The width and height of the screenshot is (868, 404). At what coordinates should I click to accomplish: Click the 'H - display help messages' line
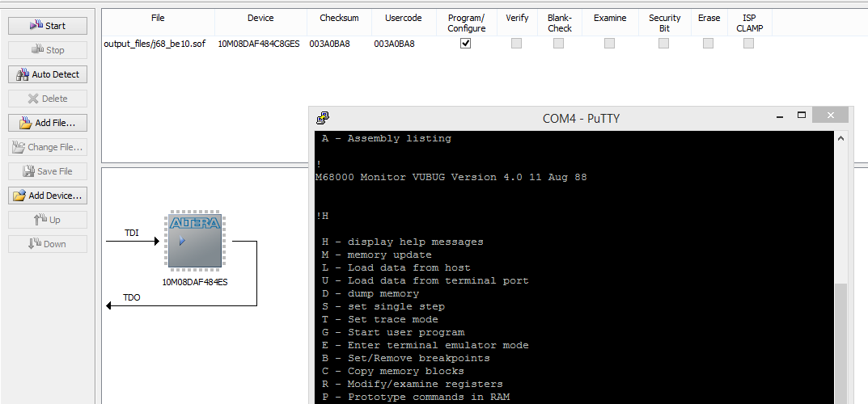(402, 242)
